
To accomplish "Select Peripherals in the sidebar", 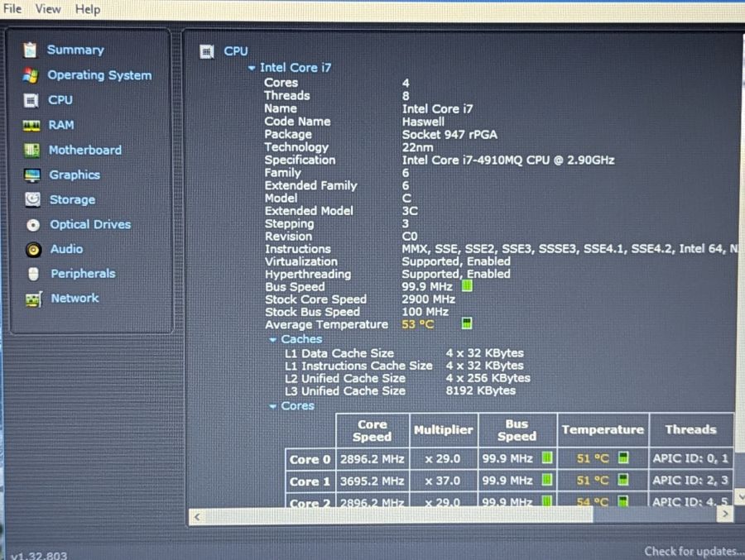I will click(x=83, y=274).
